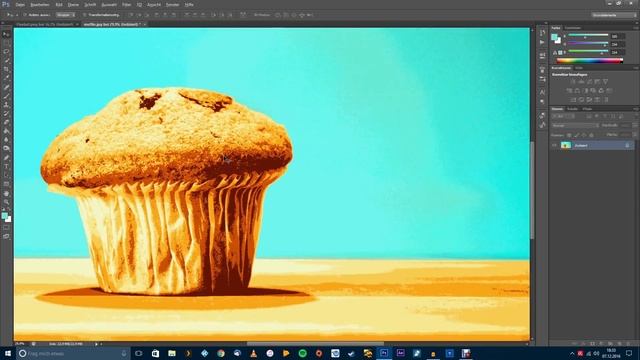Add a Threshold adjustment

(x=589, y=100)
